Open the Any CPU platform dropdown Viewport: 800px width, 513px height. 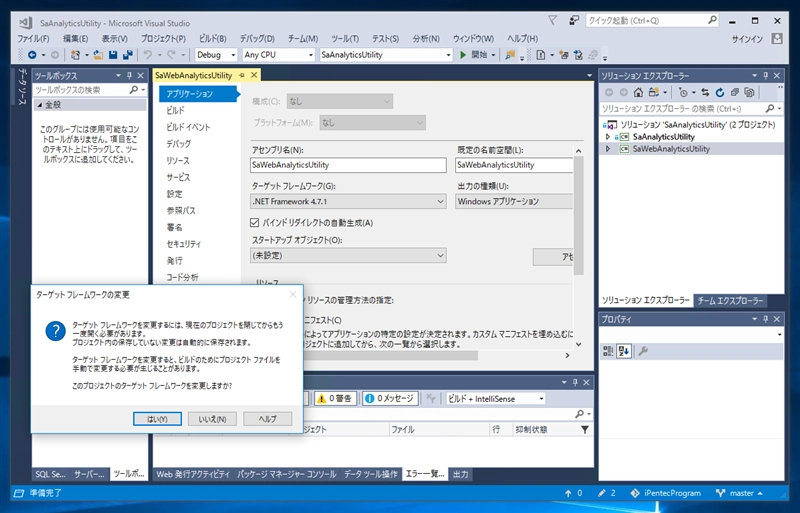point(278,55)
